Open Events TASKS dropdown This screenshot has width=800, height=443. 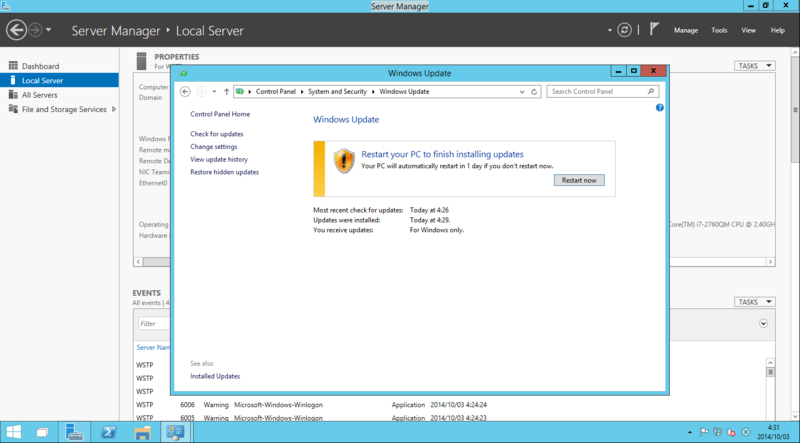pos(755,302)
